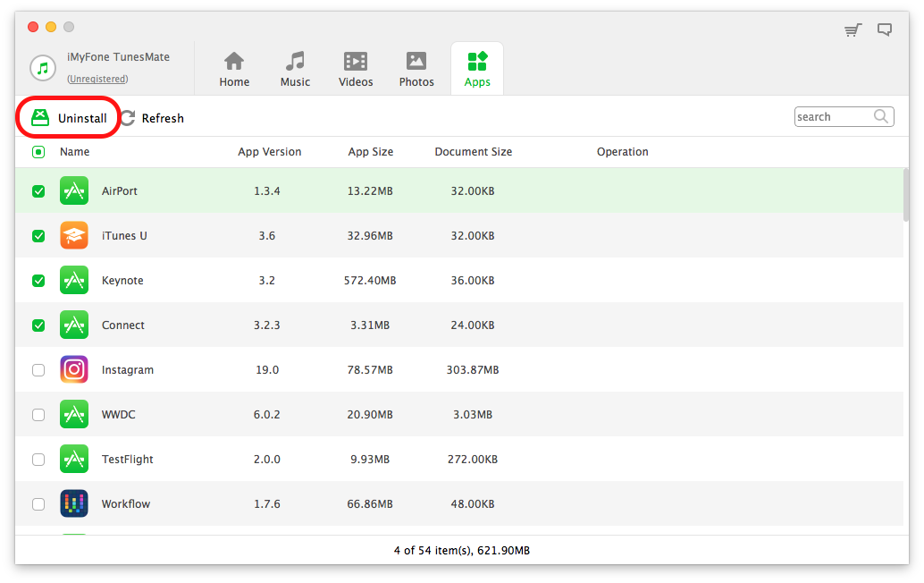Click the AirPort version 1.3.4 cell
This screenshot has height=583, width=924.
coord(267,191)
